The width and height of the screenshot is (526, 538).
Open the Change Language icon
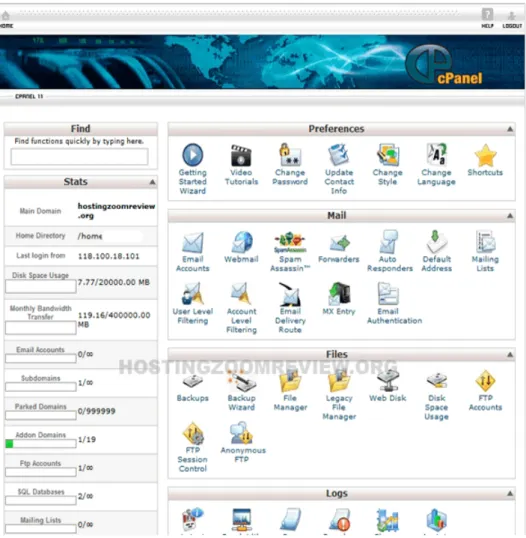pyautogui.click(x=436, y=155)
